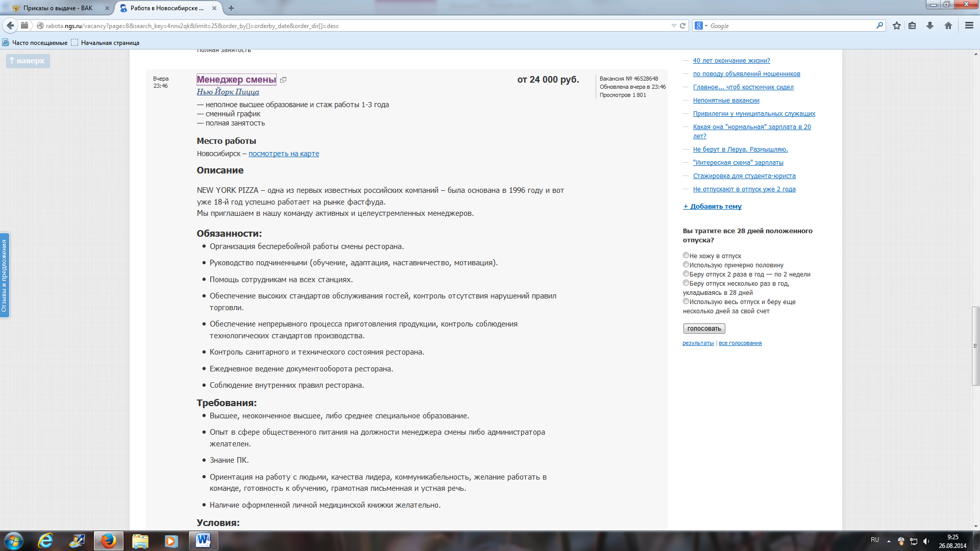
Task: Click the scrollbar up arrow
Action: 975,54
